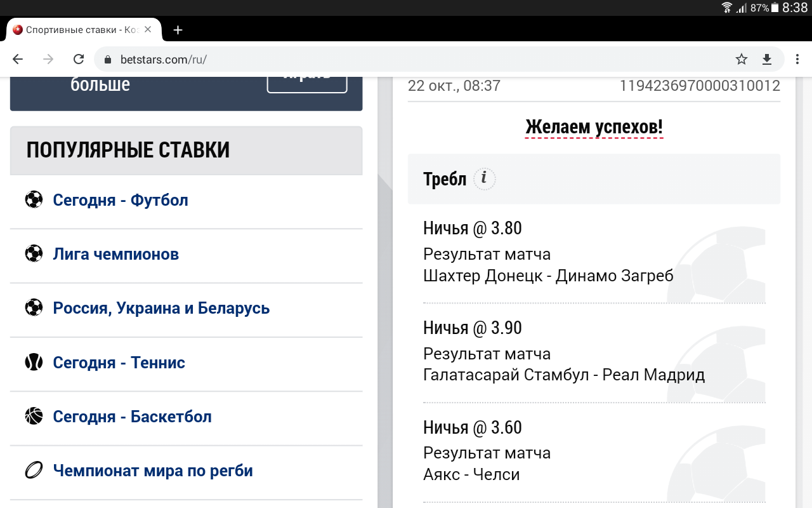Click Аякс - Челси match
The height and width of the screenshot is (508, 812).
click(x=471, y=475)
